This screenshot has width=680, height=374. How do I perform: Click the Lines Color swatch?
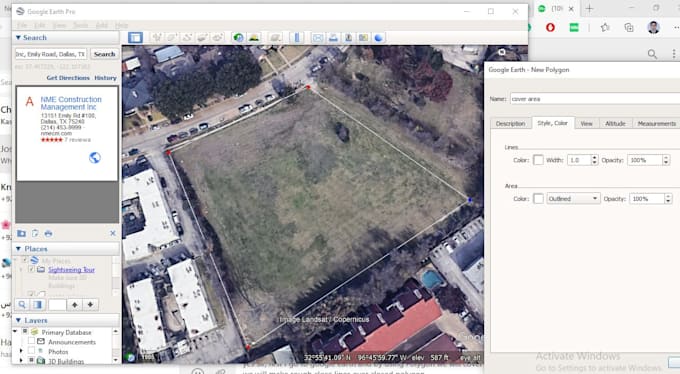click(538, 160)
